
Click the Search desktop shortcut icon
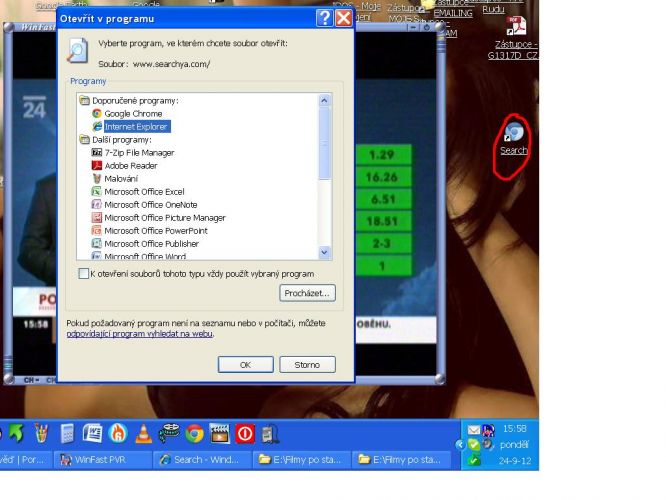(x=514, y=139)
